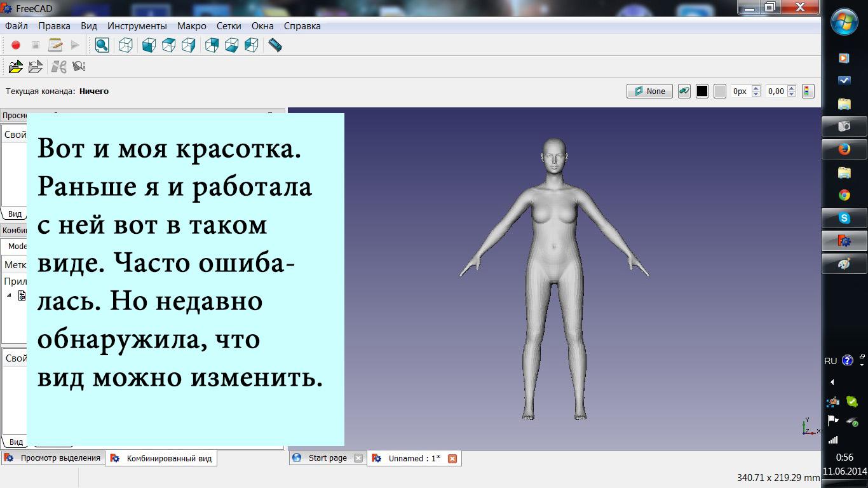The image size is (868, 488).
Task: Click the 0,00 text size field
Action: click(x=776, y=91)
